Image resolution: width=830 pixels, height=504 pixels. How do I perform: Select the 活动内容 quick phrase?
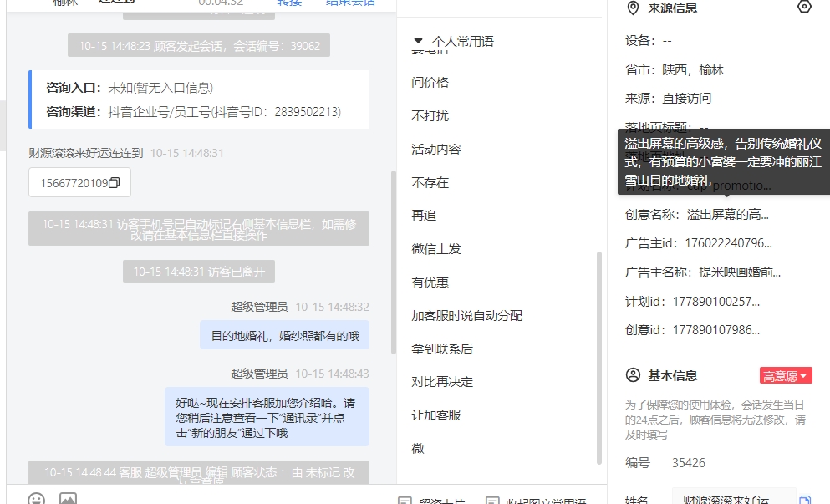pyautogui.click(x=436, y=150)
